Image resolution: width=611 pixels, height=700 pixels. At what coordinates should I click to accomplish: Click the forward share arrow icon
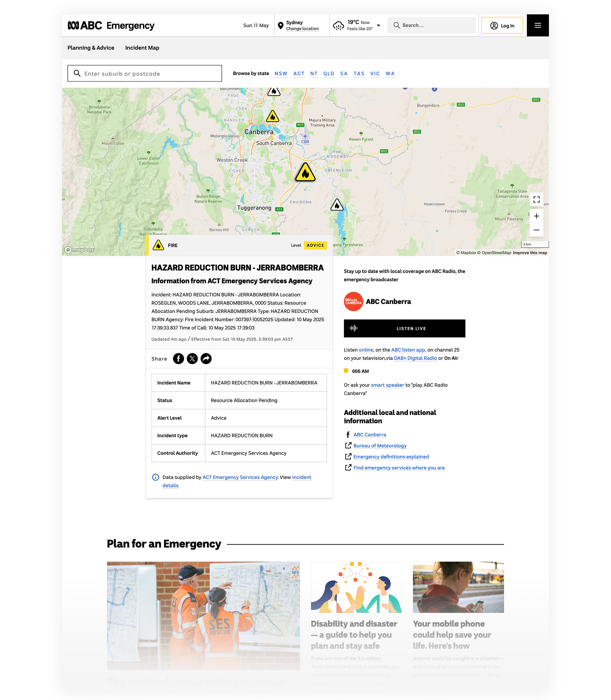[206, 359]
